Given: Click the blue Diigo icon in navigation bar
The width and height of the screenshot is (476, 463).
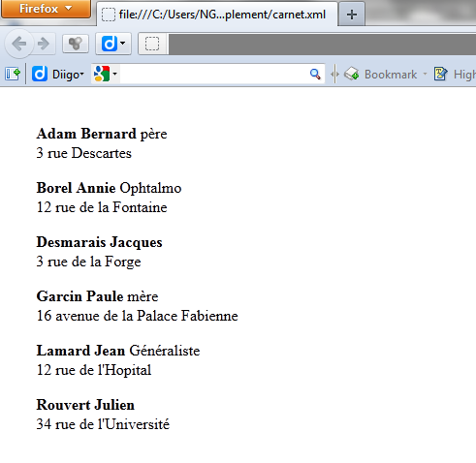Looking at the screenshot, I should click(110, 44).
